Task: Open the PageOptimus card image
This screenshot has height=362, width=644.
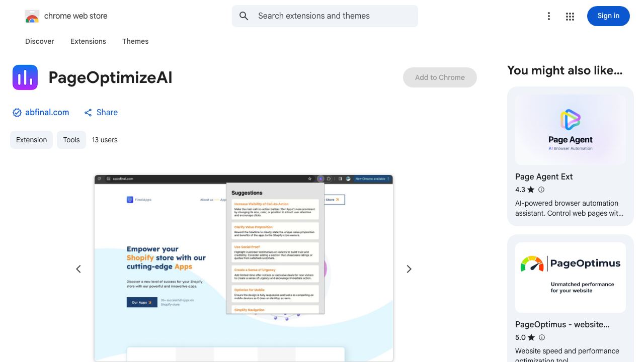Action: (571, 278)
